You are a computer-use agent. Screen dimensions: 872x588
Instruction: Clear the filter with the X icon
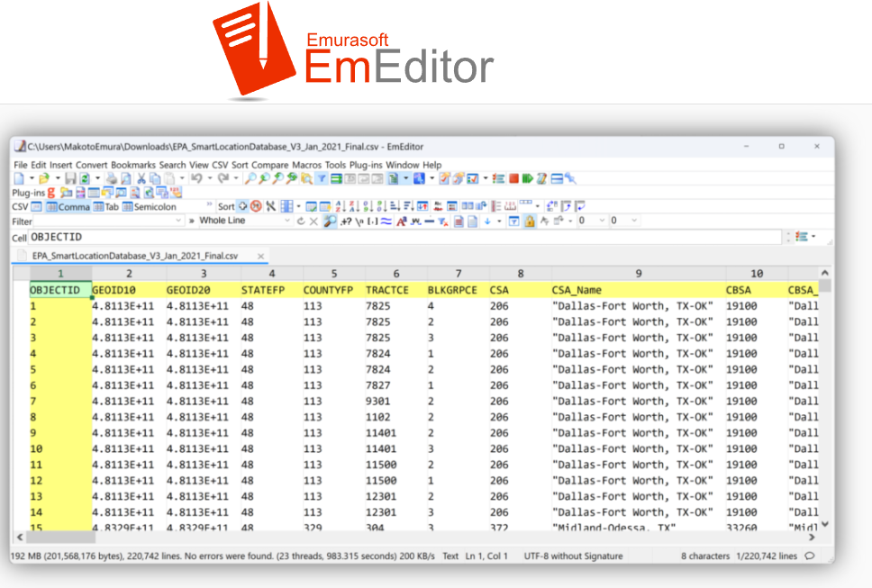(313, 221)
